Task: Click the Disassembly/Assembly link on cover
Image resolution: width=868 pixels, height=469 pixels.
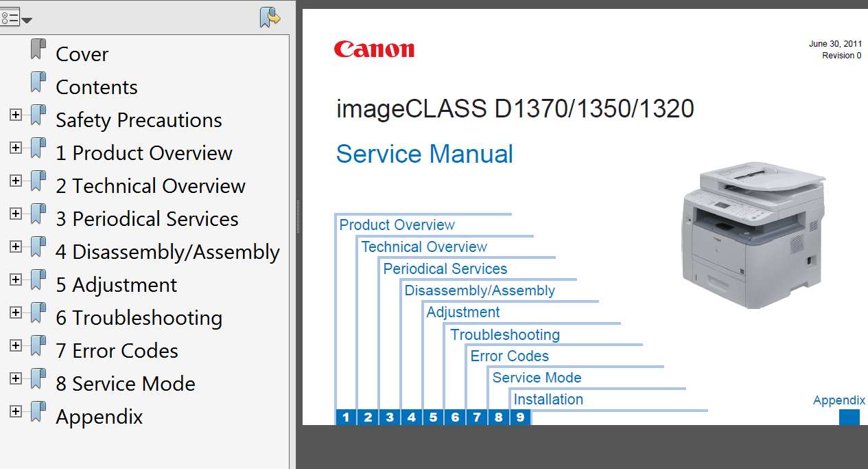Action: pyautogui.click(x=480, y=290)
